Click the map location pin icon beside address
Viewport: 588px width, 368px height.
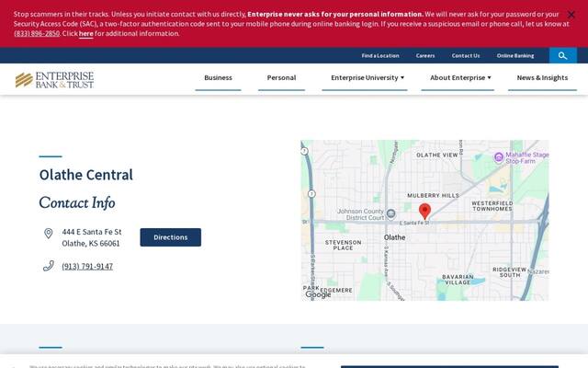click(49, 233)
